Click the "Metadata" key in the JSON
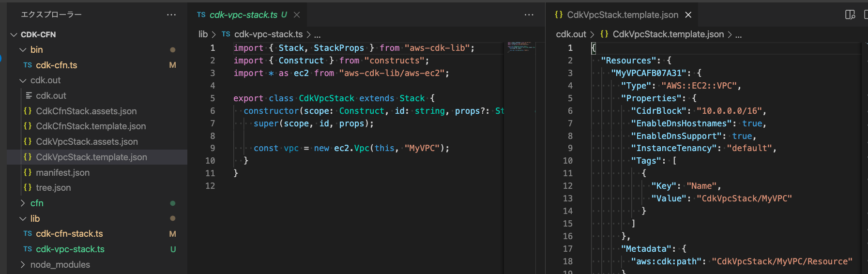This screenshot has width=868, height=274. (x=646, y=249)
